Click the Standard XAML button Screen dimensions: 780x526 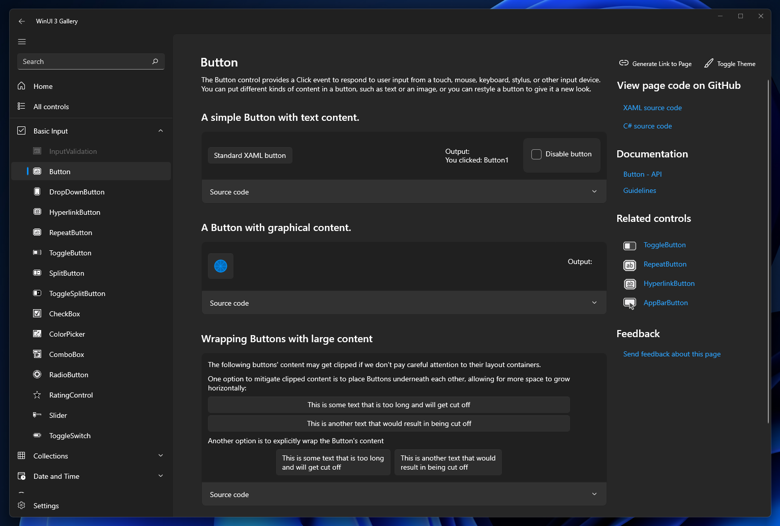coord(250,155)
